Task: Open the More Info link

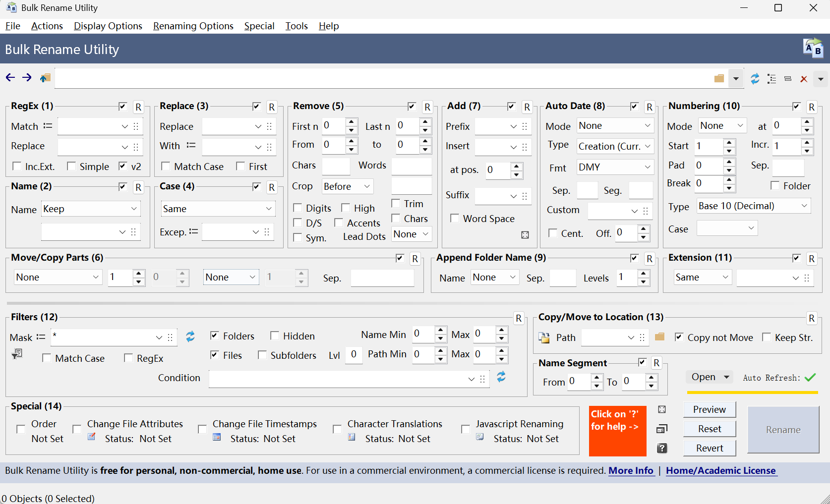Action: coord(631,470)
